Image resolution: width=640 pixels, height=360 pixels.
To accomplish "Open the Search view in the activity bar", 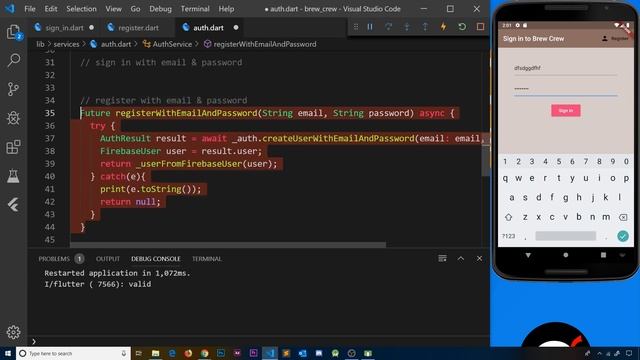I will coord(13,60).
